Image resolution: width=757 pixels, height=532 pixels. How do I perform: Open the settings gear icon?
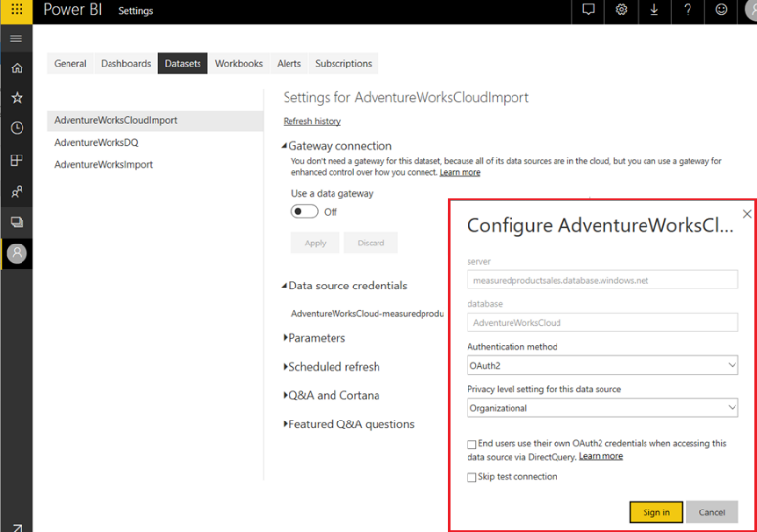(621, 10)
